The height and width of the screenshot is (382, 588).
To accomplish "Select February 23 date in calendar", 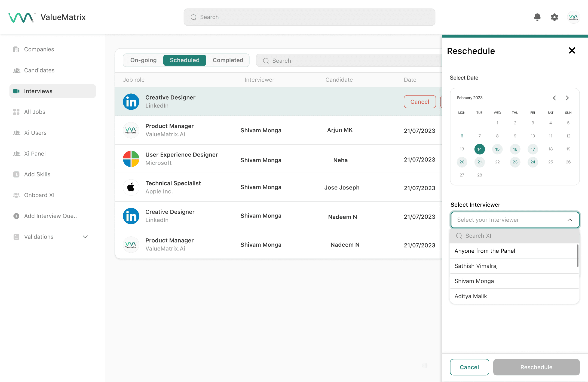I will point(515,162).
